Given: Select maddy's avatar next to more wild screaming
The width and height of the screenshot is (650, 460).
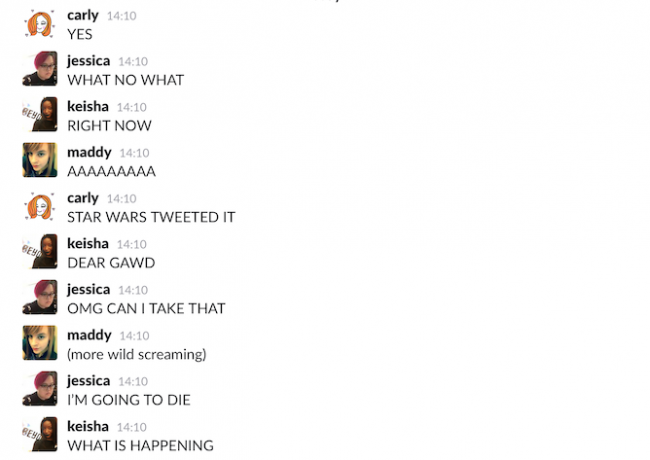Looking at the screenshot, I should click(40, 343).
